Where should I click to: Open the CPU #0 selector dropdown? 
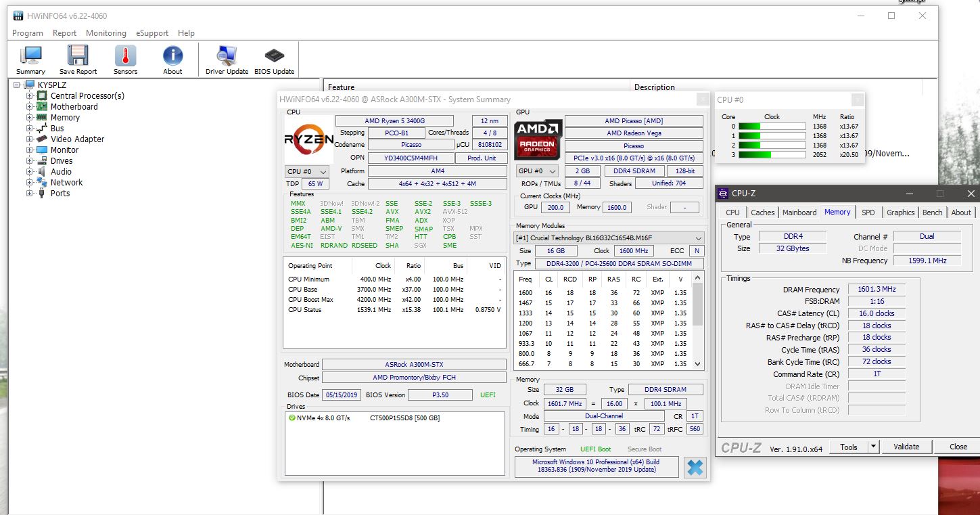click(x=306, y=172)
